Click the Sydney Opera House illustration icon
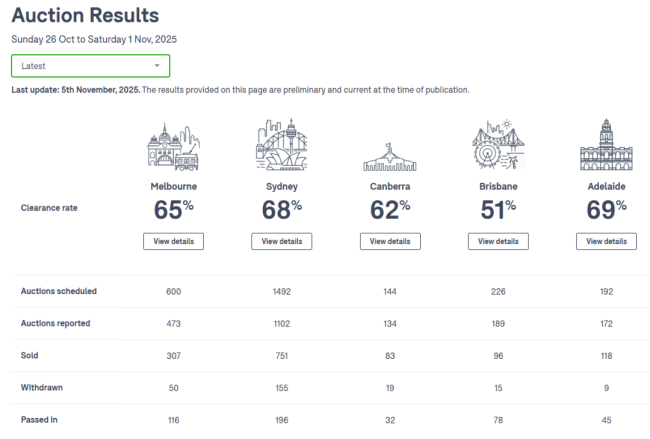 click(x=281, y=146)
